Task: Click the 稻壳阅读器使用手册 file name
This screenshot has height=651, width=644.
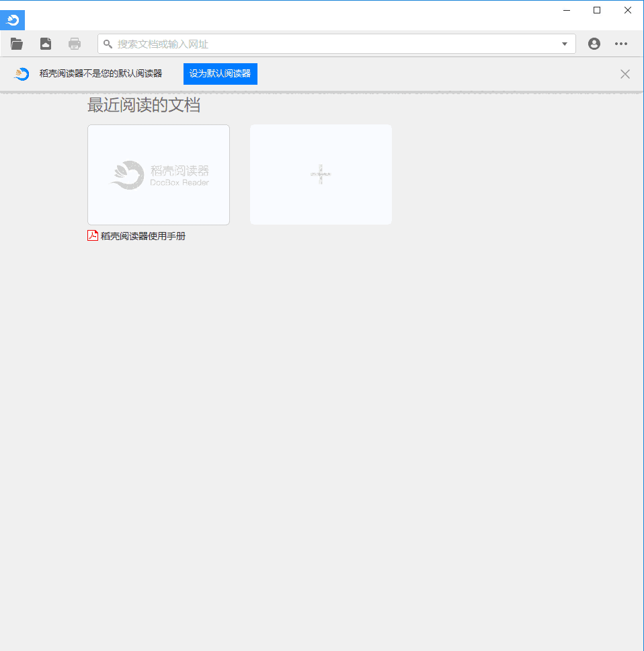Action: click(141, 235)
